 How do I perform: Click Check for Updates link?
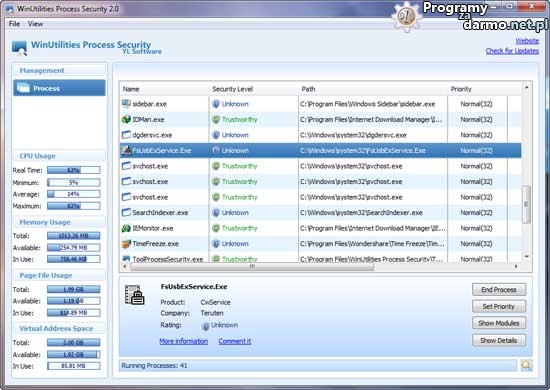[x=512, y=51]
